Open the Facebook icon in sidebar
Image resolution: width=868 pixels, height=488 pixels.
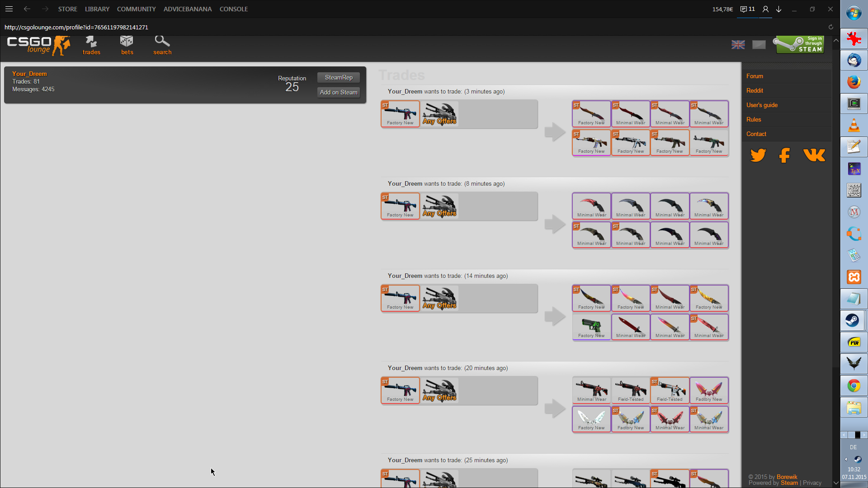point(785,155)
